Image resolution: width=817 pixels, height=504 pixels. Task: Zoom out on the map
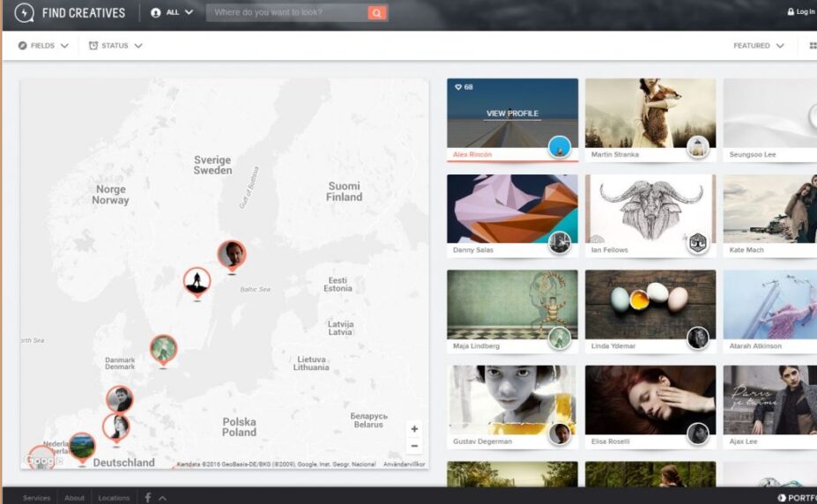tap(414, 446)
